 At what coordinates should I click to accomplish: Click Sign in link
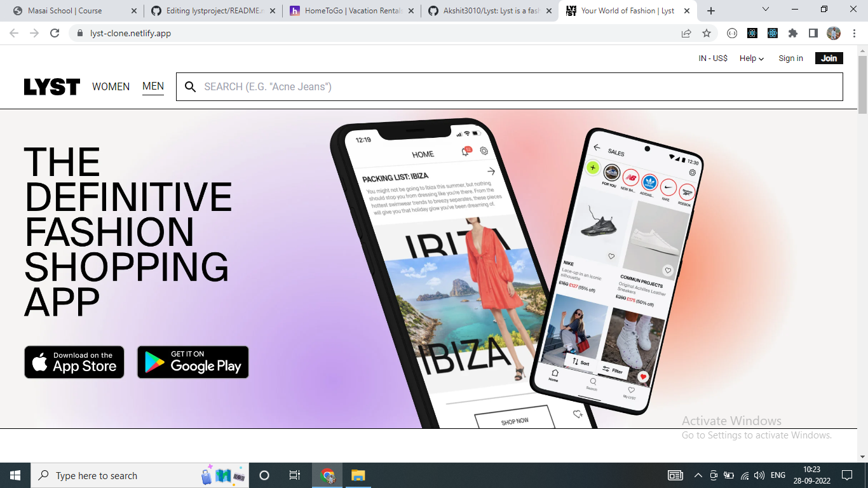790,58
